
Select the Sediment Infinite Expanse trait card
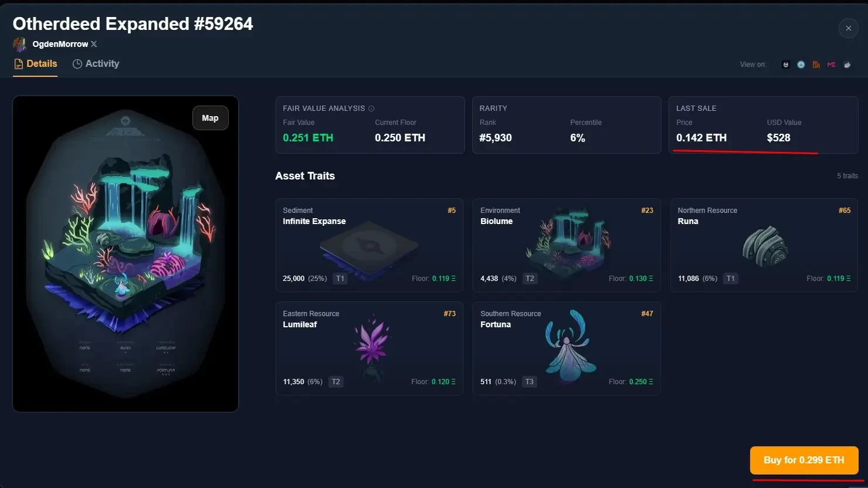pyautogui.click(x=369, y=245)
